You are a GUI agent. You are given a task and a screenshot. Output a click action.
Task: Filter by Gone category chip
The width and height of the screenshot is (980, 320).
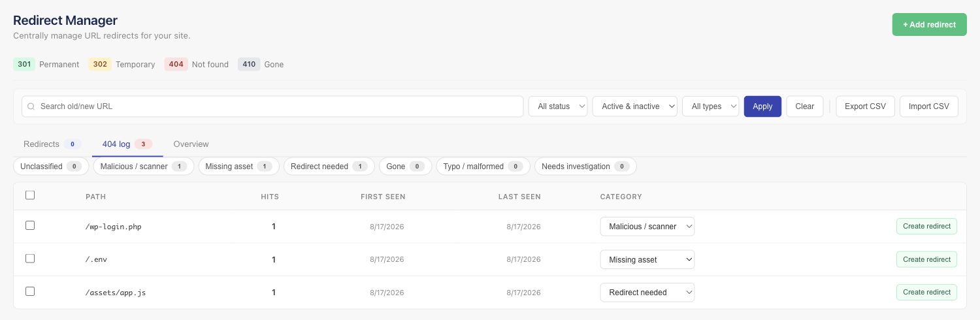point(405,167)
